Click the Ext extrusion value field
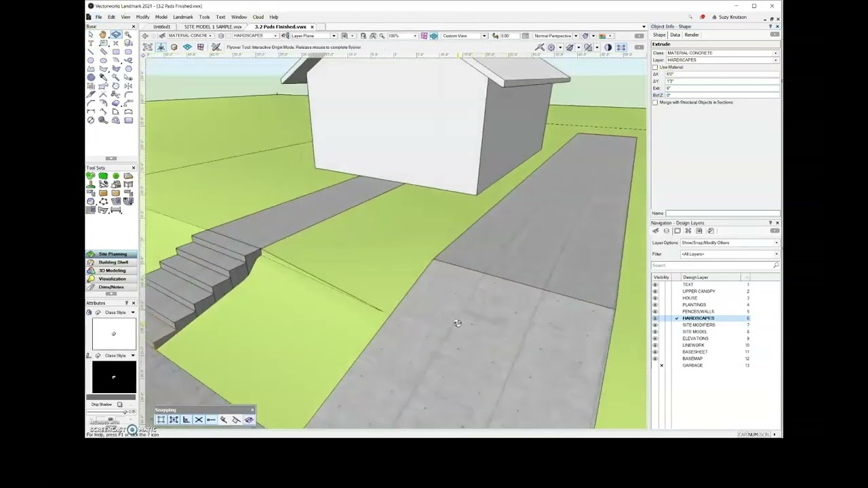Image resolution: width=868 pixels, height=488 pixels. pyautogui.click(x=722, y=88)
